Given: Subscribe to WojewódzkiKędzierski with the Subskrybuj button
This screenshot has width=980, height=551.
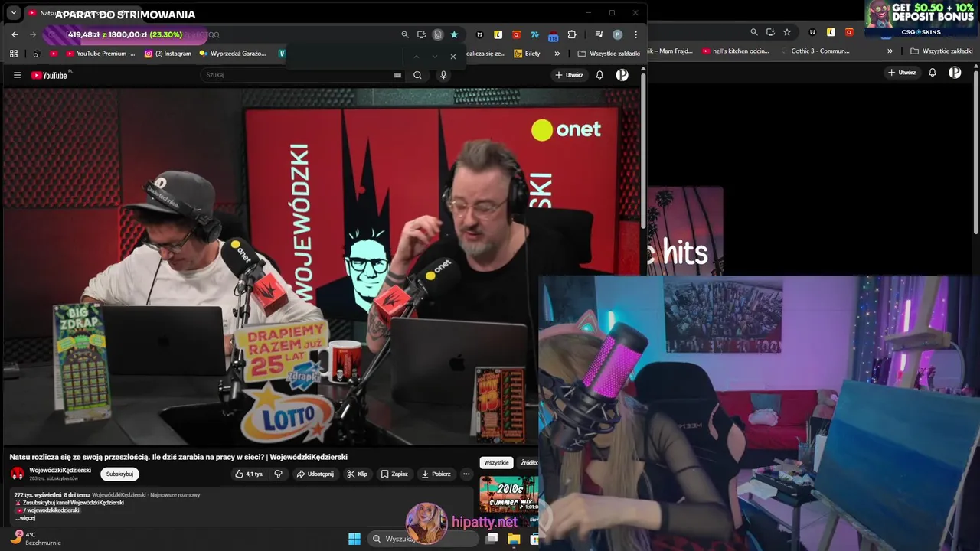Looking at the screenshot, I should pos(119,474).
